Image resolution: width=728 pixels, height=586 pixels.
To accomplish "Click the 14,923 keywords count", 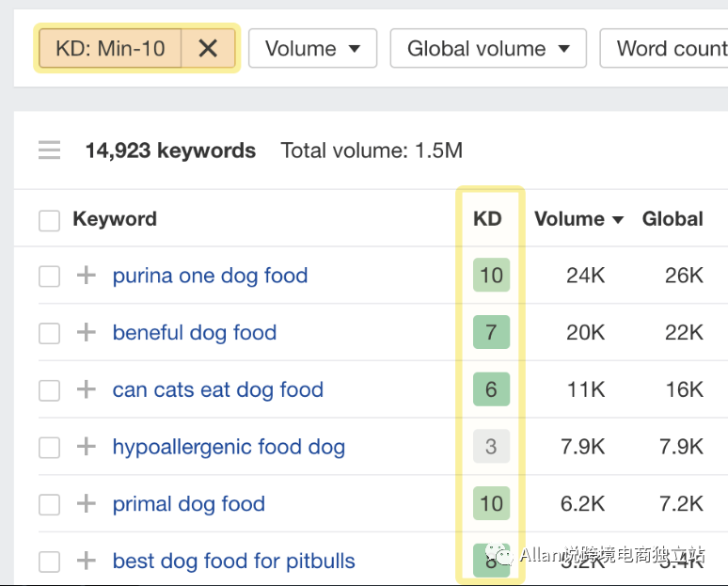I will 170,150.
